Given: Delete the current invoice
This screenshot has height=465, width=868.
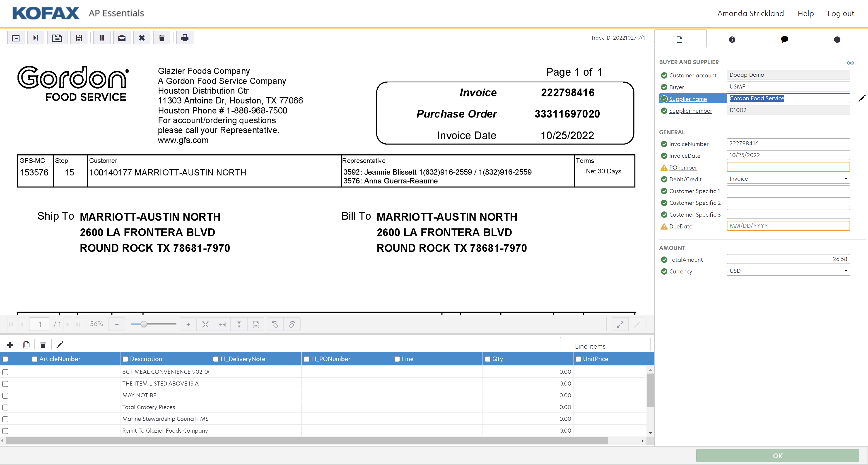Looking at the screenshot, I should click(162, 38).
